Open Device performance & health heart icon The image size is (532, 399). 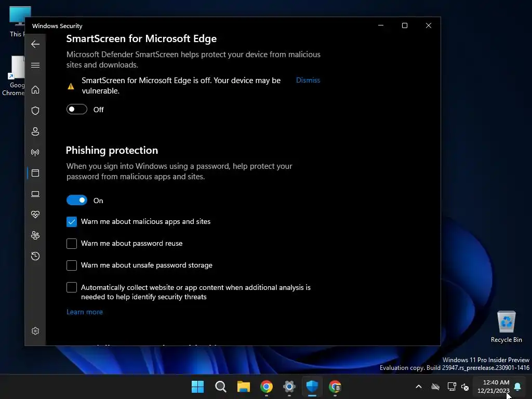click(35, 215)
